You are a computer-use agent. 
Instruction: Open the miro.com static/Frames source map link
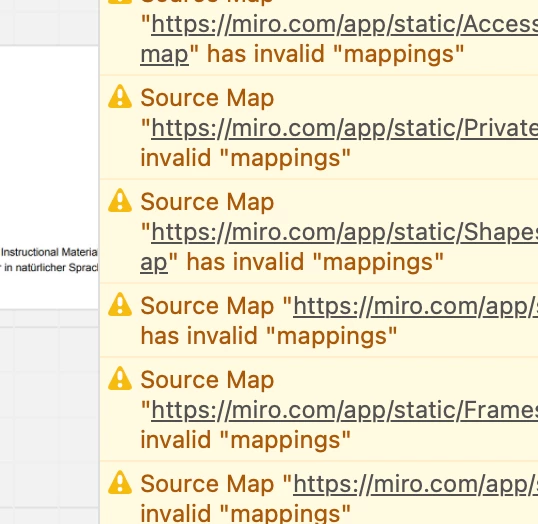pos(344,411)
